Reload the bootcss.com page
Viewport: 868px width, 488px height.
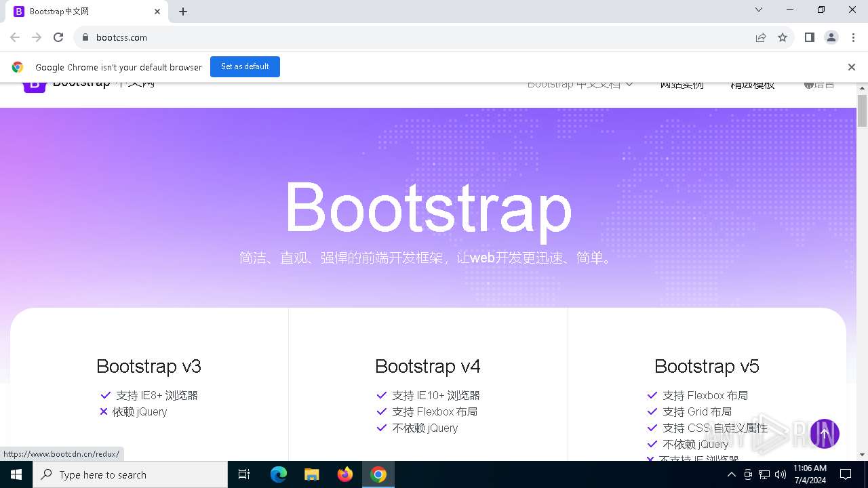click(x=58, y=37)
